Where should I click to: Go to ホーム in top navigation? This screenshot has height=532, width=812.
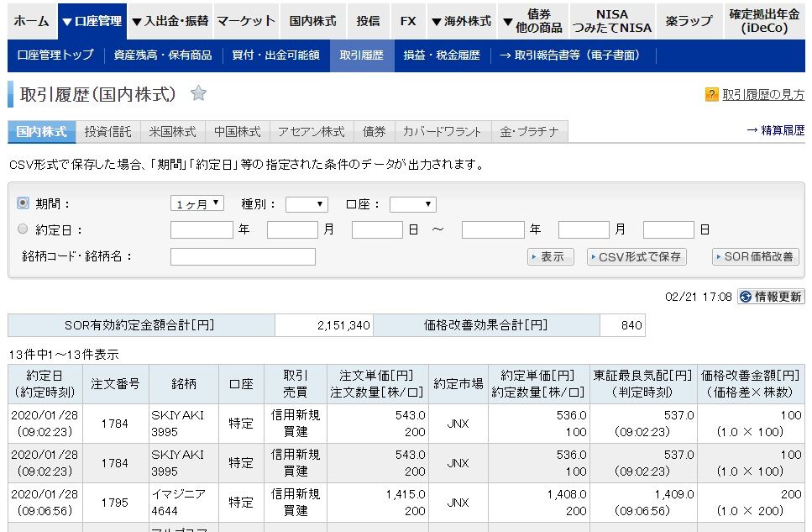tap(32, 21)
